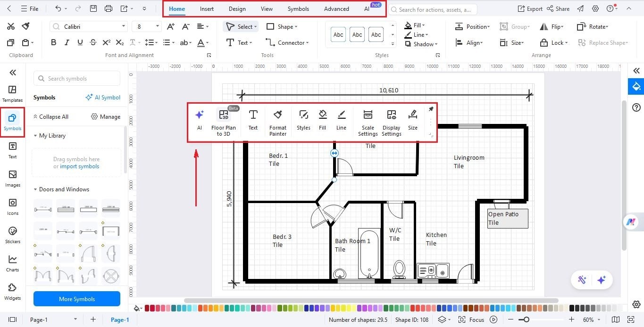The height and width of the screenshot is (327, 644).
Task: Switch to the Advanced ribbon tab
Action: click(336, 8)
